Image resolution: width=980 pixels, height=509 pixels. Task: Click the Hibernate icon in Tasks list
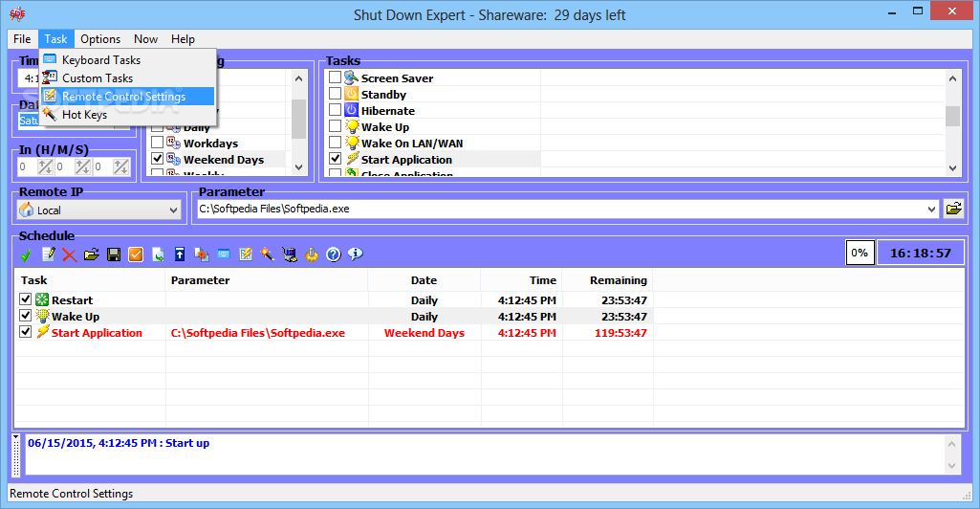point(351,110)
